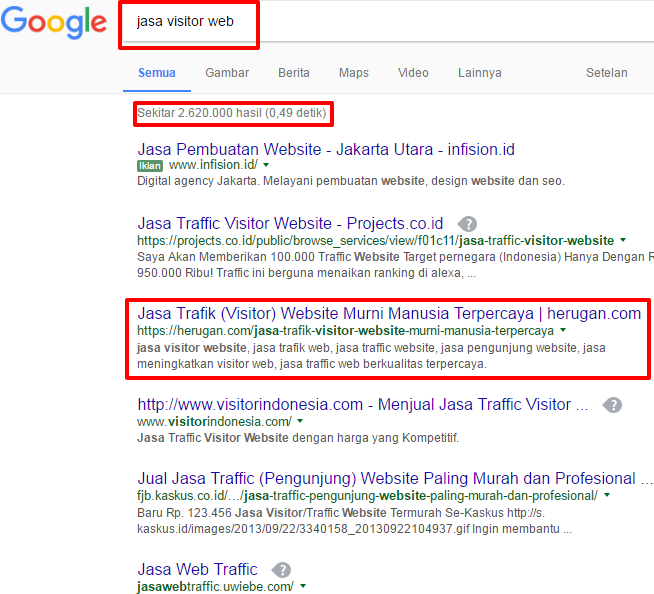Click 'Sekitar 2.620.000 hasil (0,49 detik)' text
Screen dimensions: 654x594
click(232, 113)
